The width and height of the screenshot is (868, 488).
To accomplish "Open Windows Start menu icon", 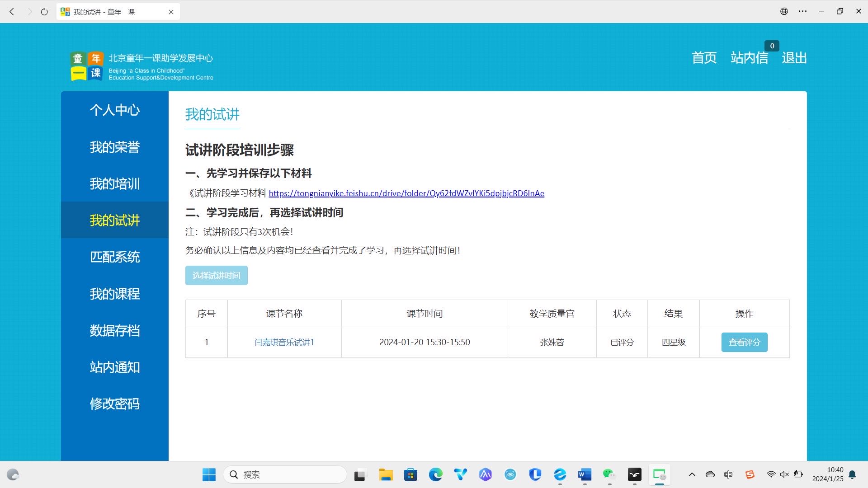I will (209, 474).
